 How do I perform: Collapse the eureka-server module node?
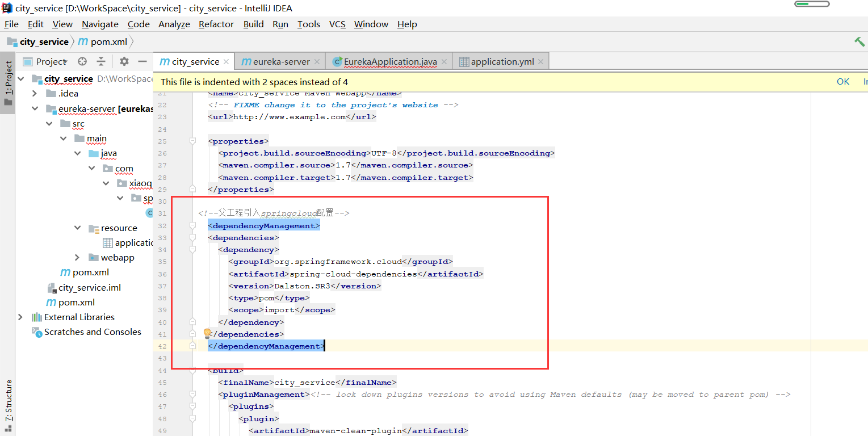(x=35, y=108)
